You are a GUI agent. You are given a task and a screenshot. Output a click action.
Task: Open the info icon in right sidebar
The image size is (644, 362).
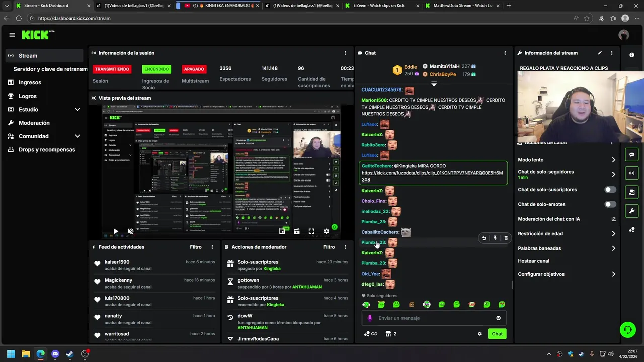tap(632, 55)
